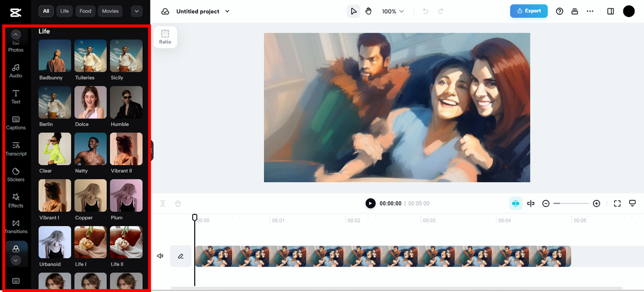Image resolution: width=644 pixels, height=292 pixels.
Task: Play the video preview
Action: pyautogui.click(x=370, y=204)
